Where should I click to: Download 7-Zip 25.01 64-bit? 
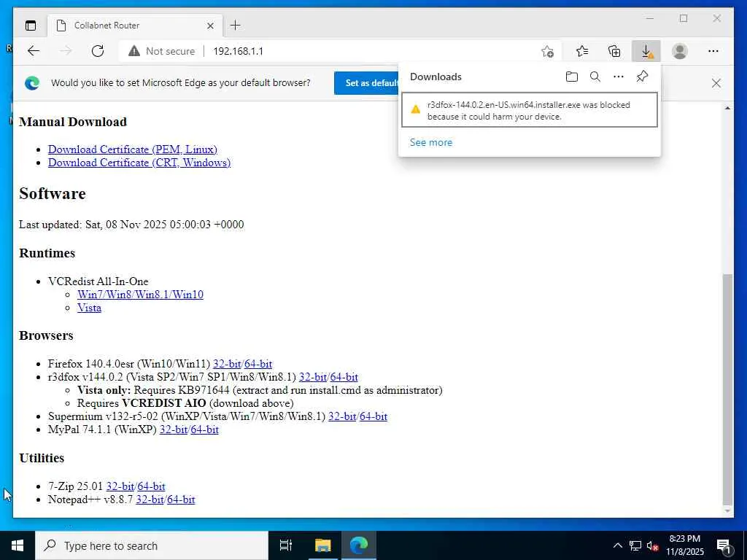[x=151, y=486]
